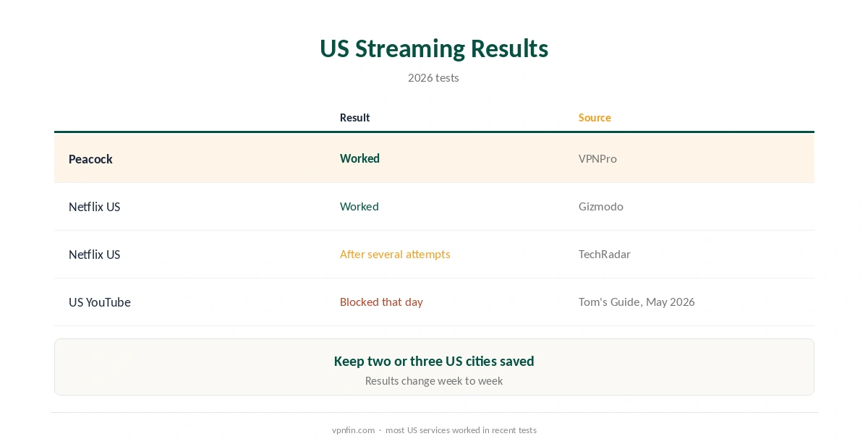Viewport: 868px width, 444px height.
Task: Click "Worked" in the Gizmodo row
Action: point(359,206)
